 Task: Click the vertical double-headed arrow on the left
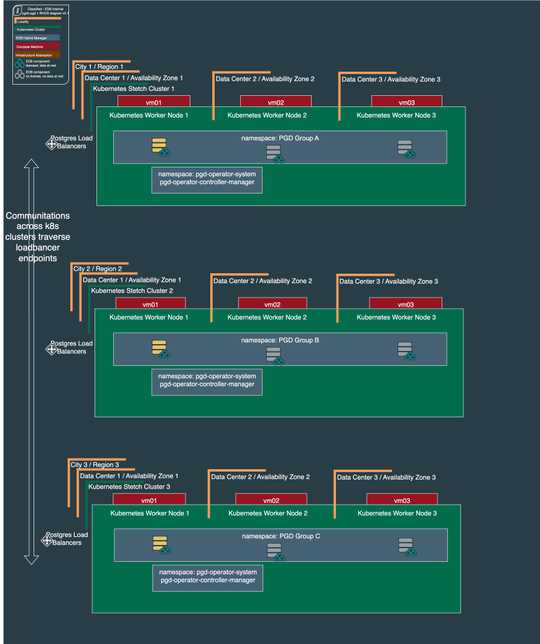pyautogui.click(x=31, y=362)
